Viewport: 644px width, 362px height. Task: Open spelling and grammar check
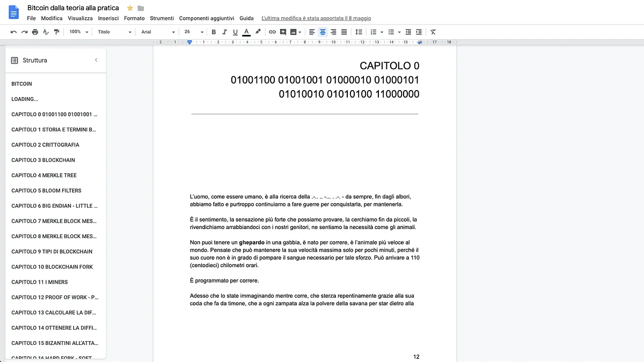coord(46,32)
